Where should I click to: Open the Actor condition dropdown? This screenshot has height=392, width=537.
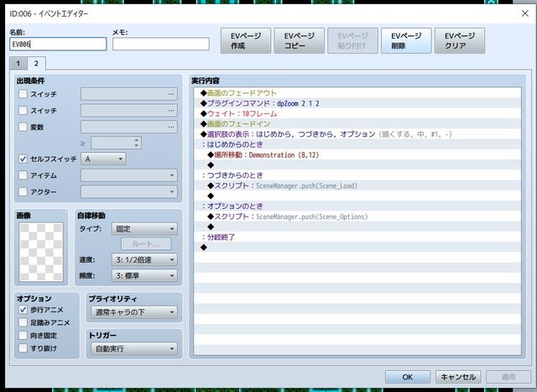pos(129,191)
